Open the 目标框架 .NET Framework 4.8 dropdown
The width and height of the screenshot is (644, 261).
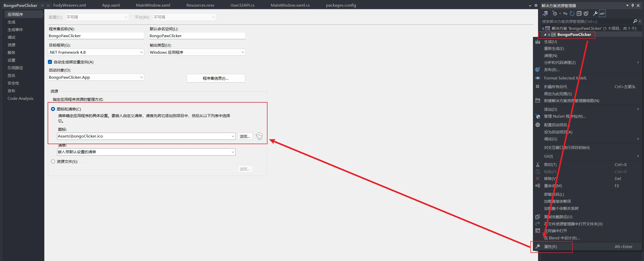click(x=96, y=52)
